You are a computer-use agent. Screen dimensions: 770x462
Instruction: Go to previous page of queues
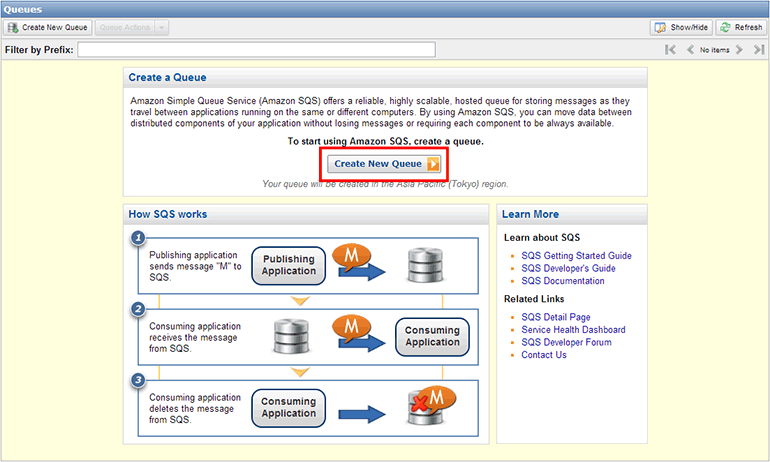[x=690, y=49]
